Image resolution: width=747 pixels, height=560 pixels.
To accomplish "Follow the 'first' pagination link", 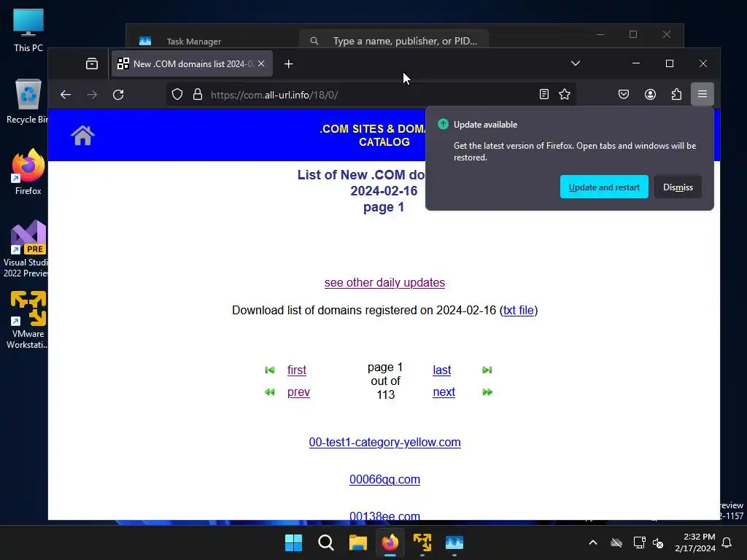I will pos(297,370).
